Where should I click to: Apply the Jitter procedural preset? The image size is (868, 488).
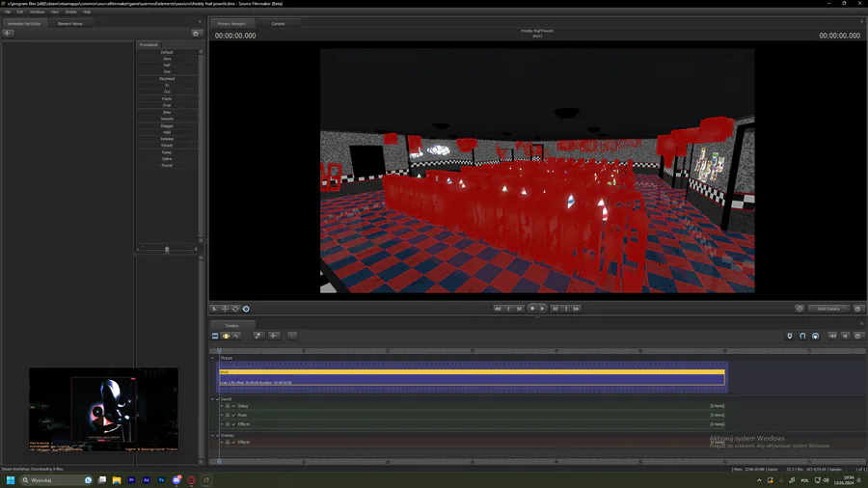pyautogui.click(x=167, y=112)
